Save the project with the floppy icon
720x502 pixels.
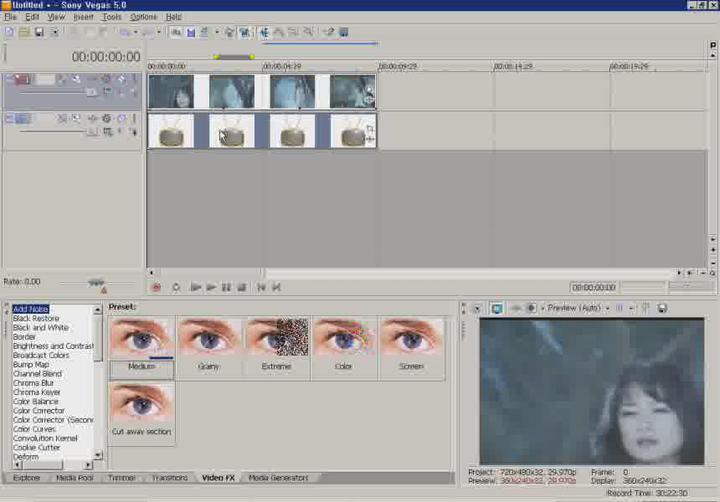click(x=39, y=32)
